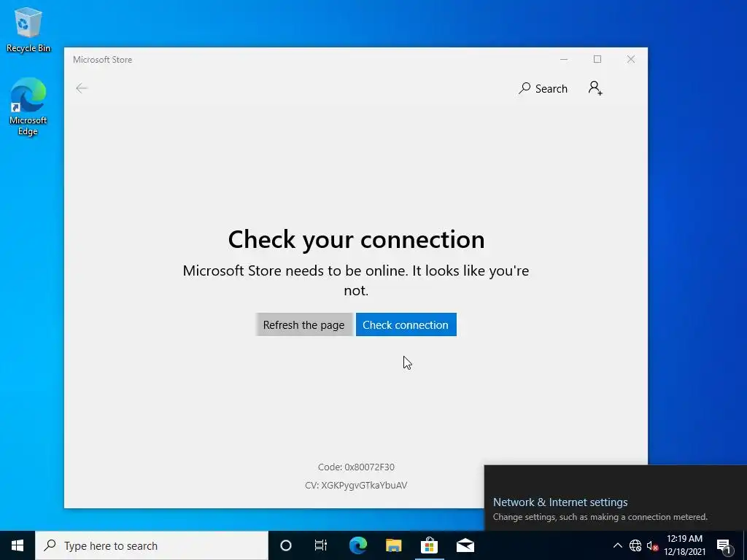Minimize the Microsoft Store window
The image size is (747, 560).
coord(564,60)
